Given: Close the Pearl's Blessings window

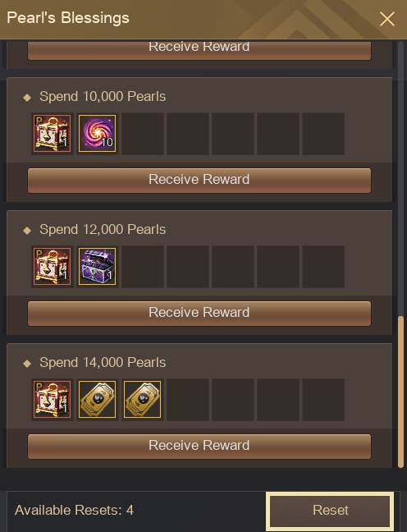Looking at the screenshot, I should pos(387,19).
